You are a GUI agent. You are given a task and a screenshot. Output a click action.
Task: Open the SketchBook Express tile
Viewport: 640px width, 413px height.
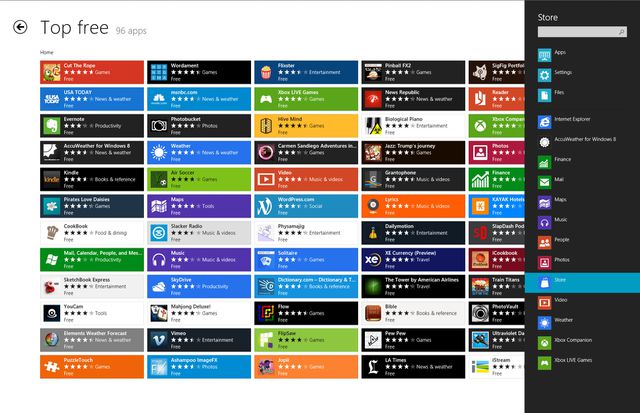(x=92, y=286)
